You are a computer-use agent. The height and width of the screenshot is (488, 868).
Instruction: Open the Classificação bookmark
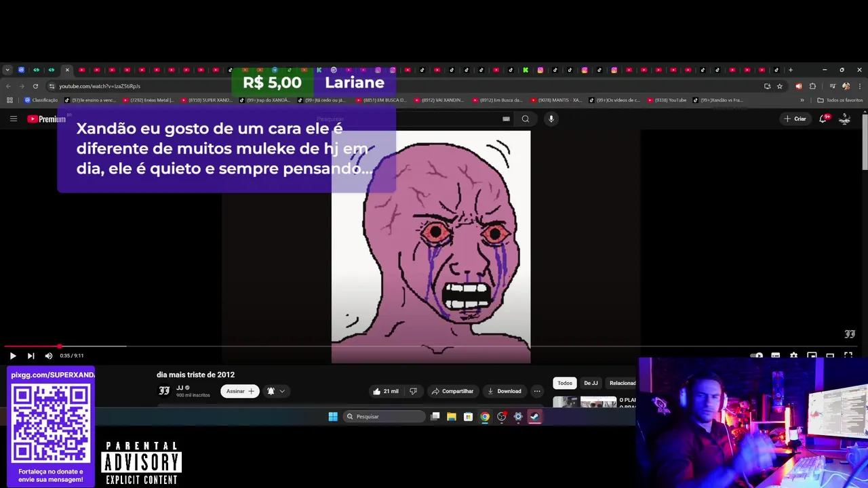pyautogui.click(x=41, y=100)
